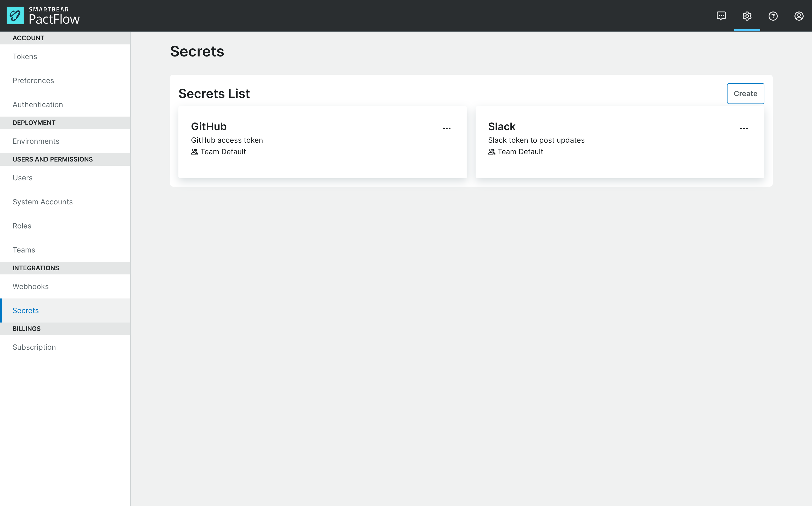Create a new secret
The width and height of the screenshot is (812, 506).
tap(746, 93)
